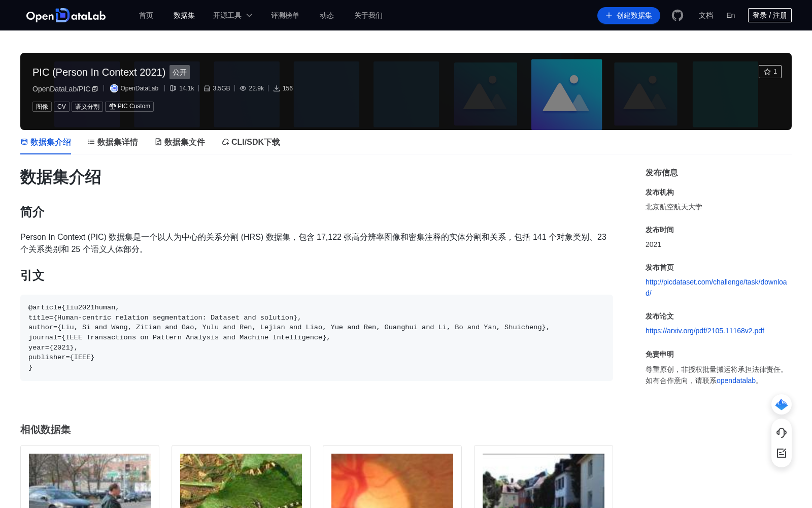812x508 pixels.
Task: Click the 数据集介绍 heading
Action: tap(61, 177)
